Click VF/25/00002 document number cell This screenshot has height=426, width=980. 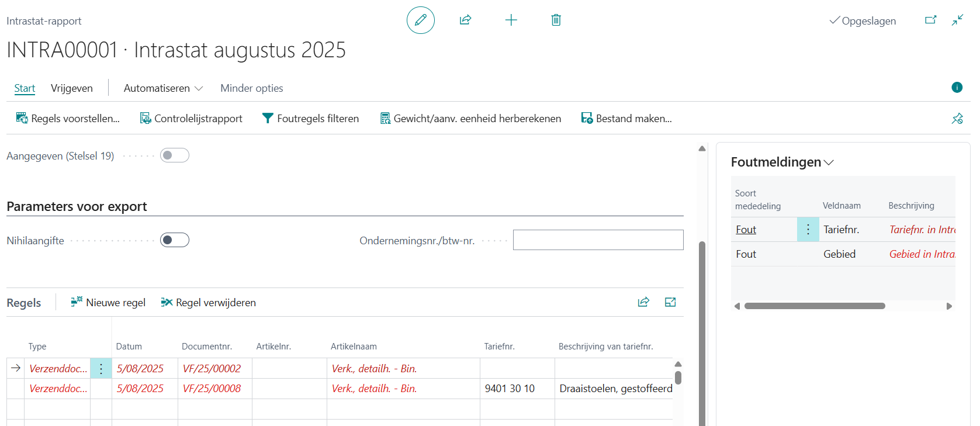click(215, 369)
